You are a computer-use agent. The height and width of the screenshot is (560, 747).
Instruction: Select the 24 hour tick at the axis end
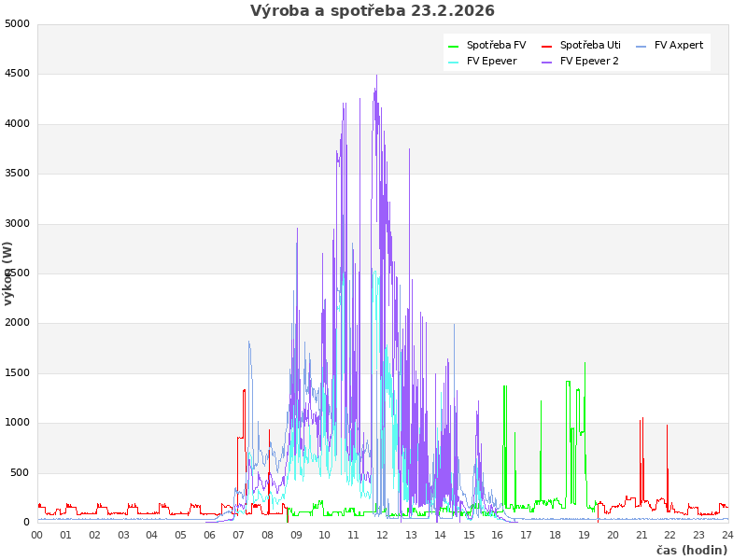(x=727, y=535)
